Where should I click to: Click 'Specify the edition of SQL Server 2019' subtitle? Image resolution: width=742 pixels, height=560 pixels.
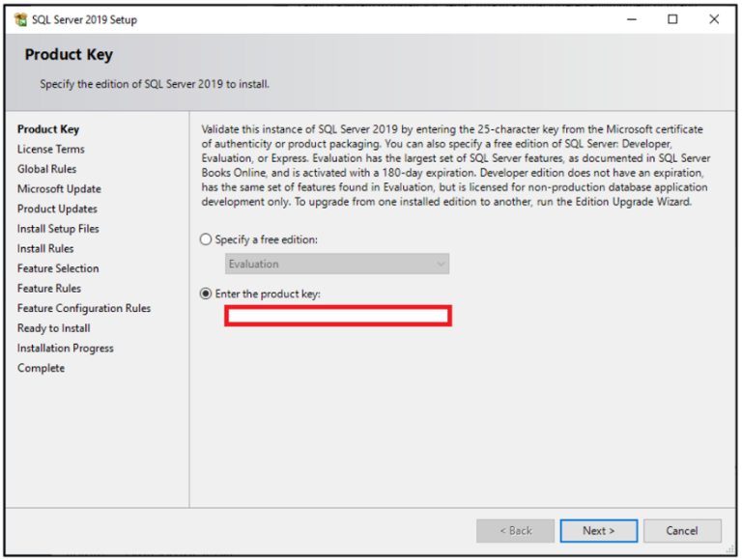(155, 84)
